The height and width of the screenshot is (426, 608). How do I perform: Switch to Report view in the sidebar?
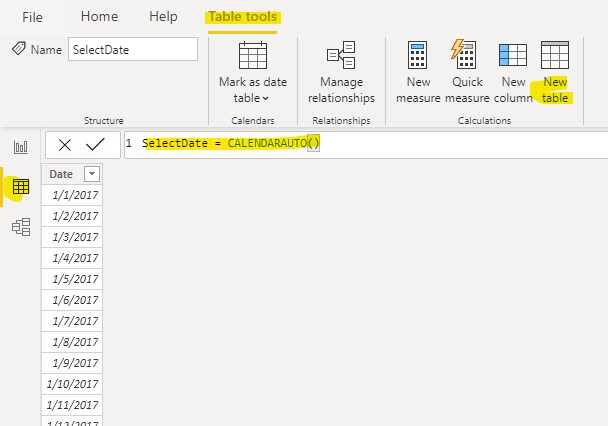pos(21,147)
